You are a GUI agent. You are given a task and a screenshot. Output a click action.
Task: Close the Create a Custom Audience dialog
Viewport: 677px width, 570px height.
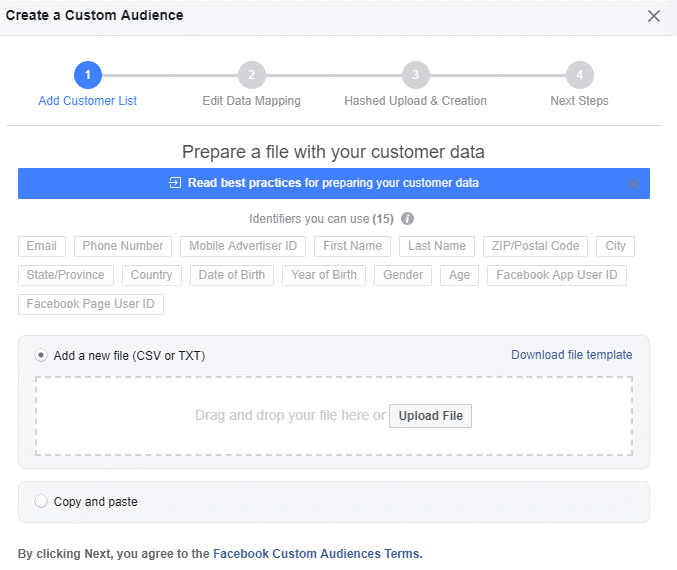click(654, 16)
